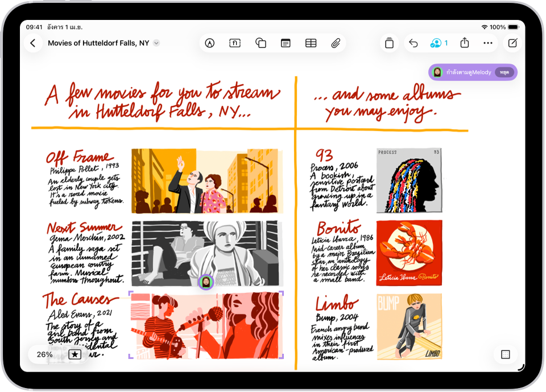
Task: Select The Causes band illustration
Action: point(206,324)
